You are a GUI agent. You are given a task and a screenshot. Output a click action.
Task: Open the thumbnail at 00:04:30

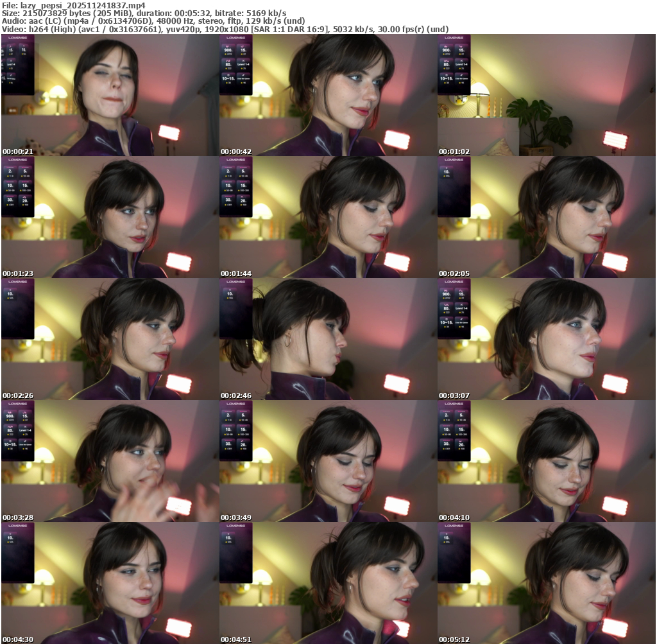point(110,583)
